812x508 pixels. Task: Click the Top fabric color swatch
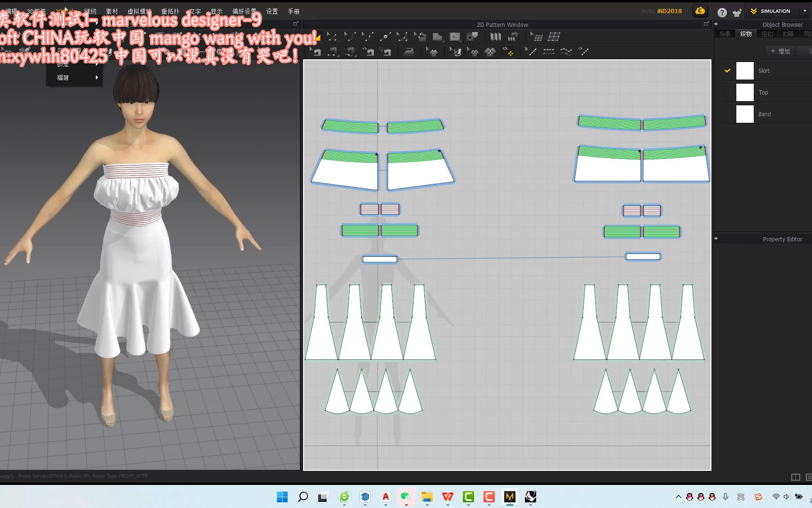[x=745, y=92]
